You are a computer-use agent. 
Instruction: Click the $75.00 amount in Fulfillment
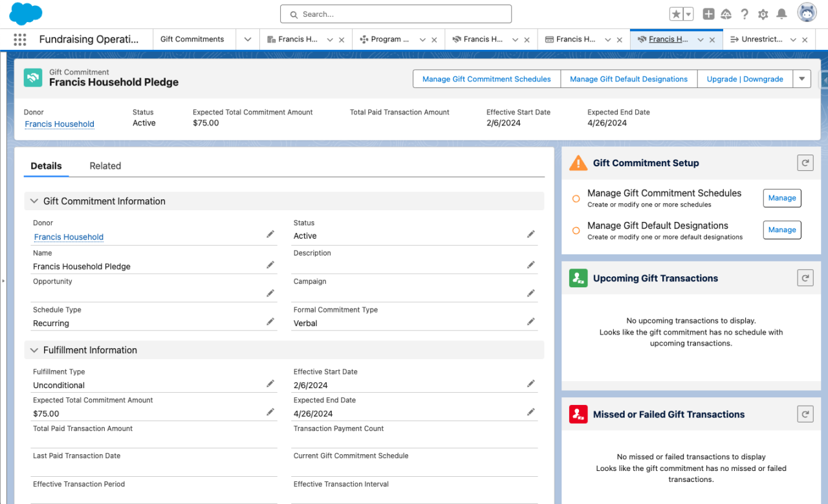pos(46,414)
